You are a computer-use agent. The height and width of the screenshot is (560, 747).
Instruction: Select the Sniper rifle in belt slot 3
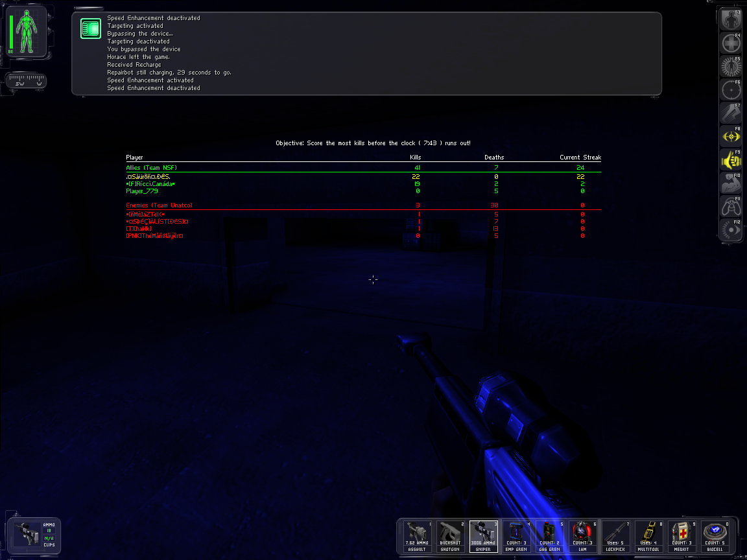(x=484, y=536)
